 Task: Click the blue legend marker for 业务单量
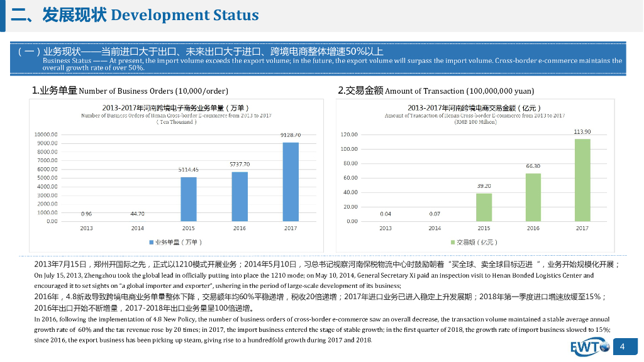151,242
